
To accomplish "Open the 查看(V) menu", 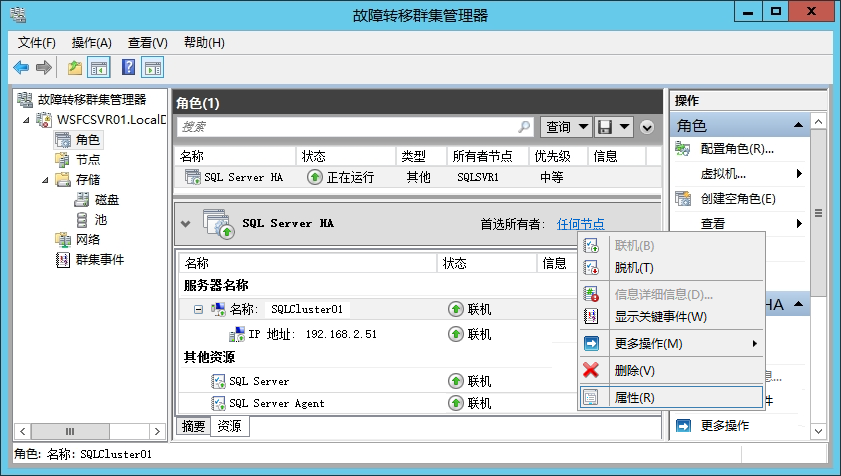I will point(147,43).
